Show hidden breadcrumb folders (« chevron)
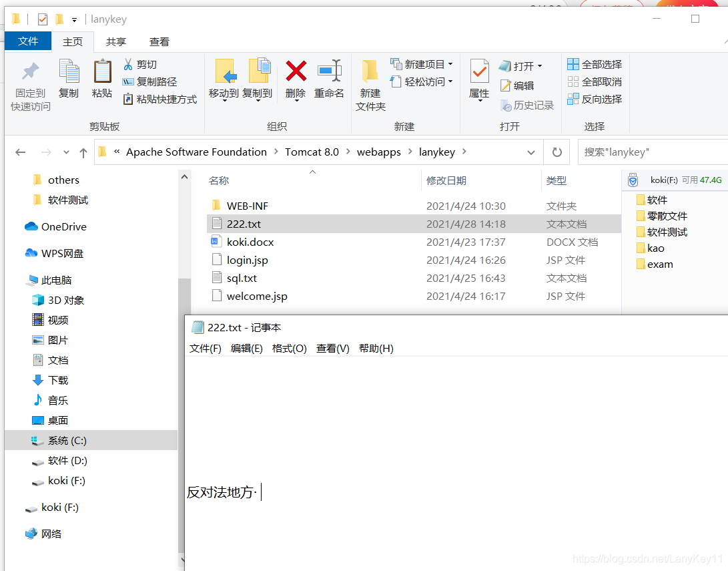 coord(117,152)
